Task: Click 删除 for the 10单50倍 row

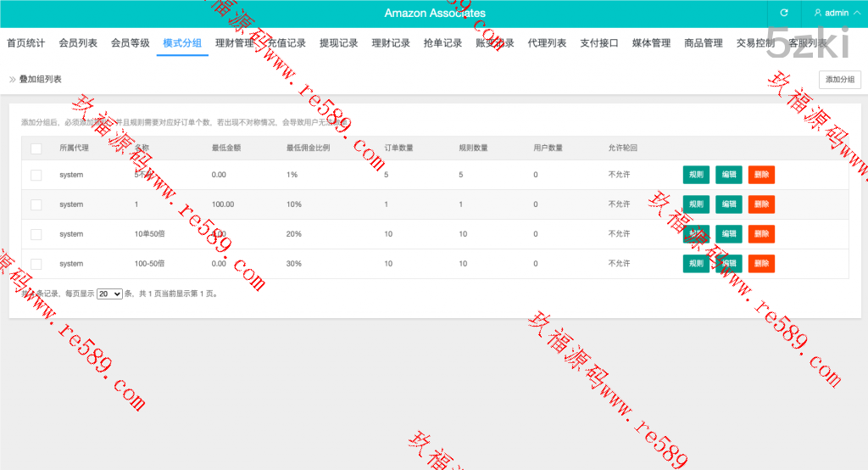Action: pos(761,234)
